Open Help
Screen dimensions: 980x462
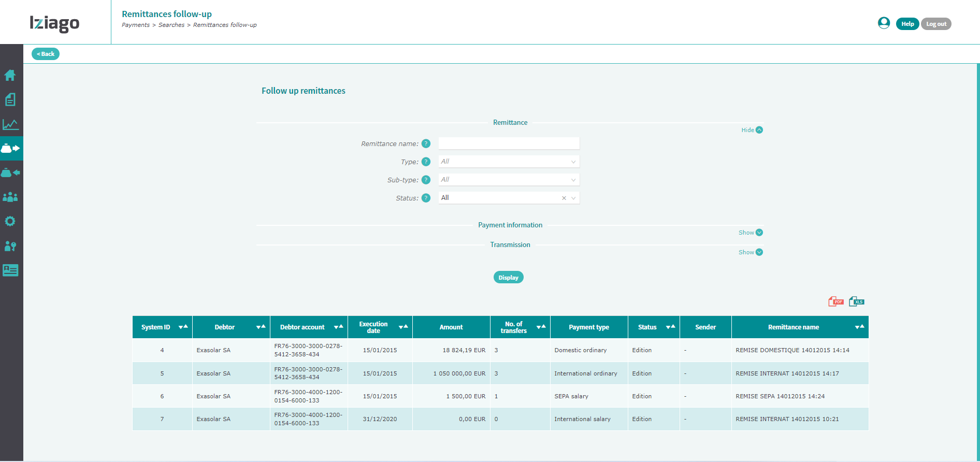(x=907, y=24)
